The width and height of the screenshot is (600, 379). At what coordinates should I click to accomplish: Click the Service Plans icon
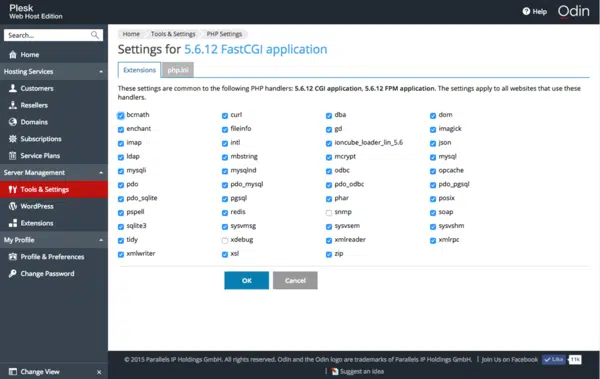[x=13, y=156]
